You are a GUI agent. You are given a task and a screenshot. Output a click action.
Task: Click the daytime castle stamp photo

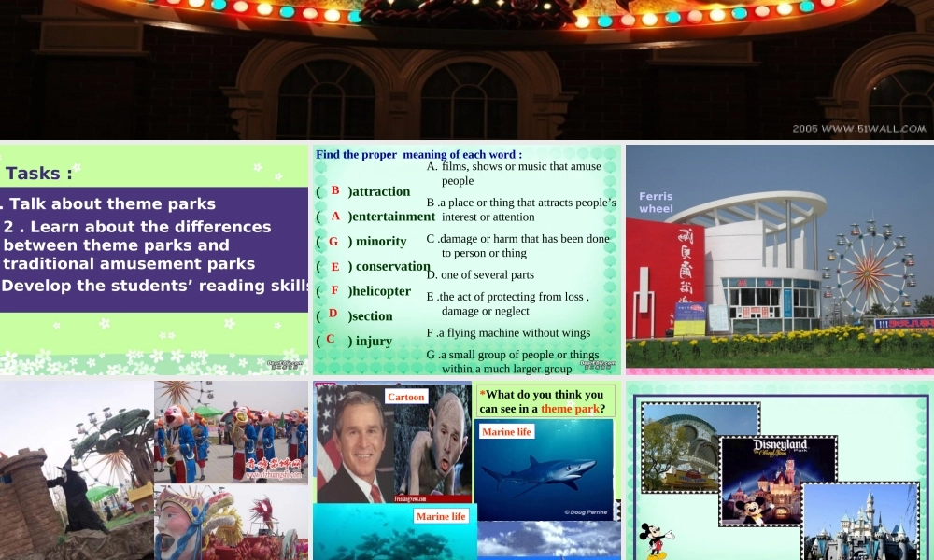861,522
